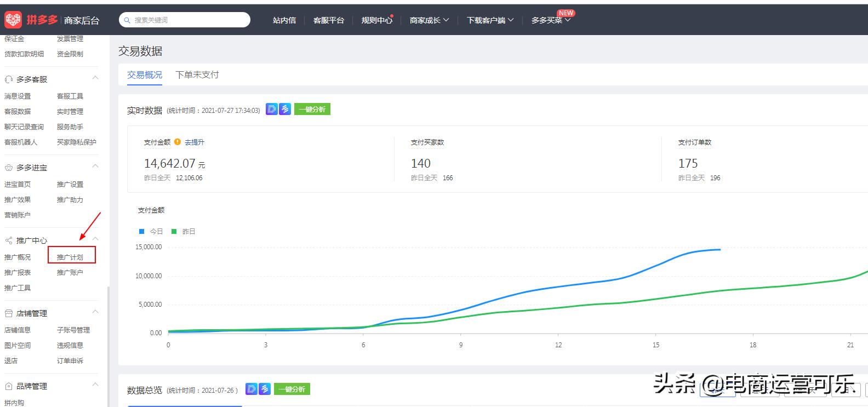
Task: Open 规则中心 in the top navigation
Action: (377, 20)
